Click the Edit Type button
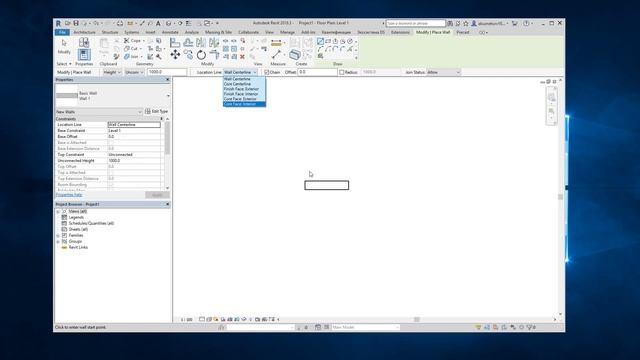640x360 pixels. click(156, 111)
